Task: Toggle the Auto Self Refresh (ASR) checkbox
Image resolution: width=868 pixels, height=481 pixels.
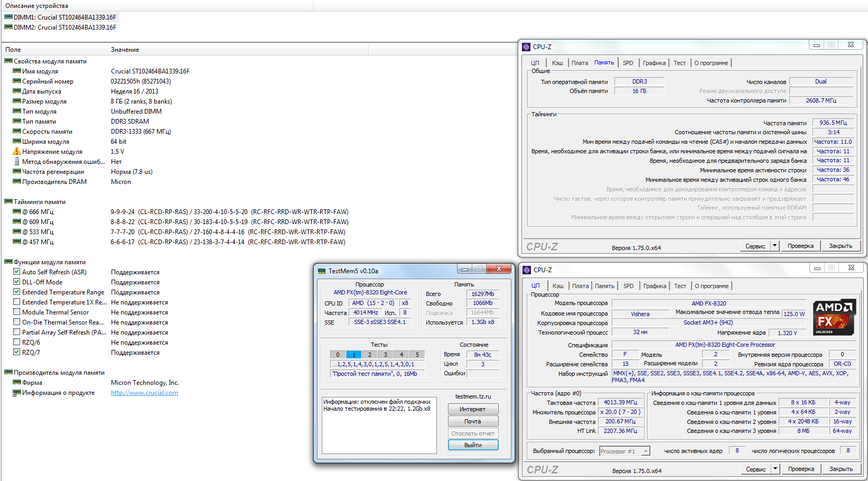Action: (17, 272)
